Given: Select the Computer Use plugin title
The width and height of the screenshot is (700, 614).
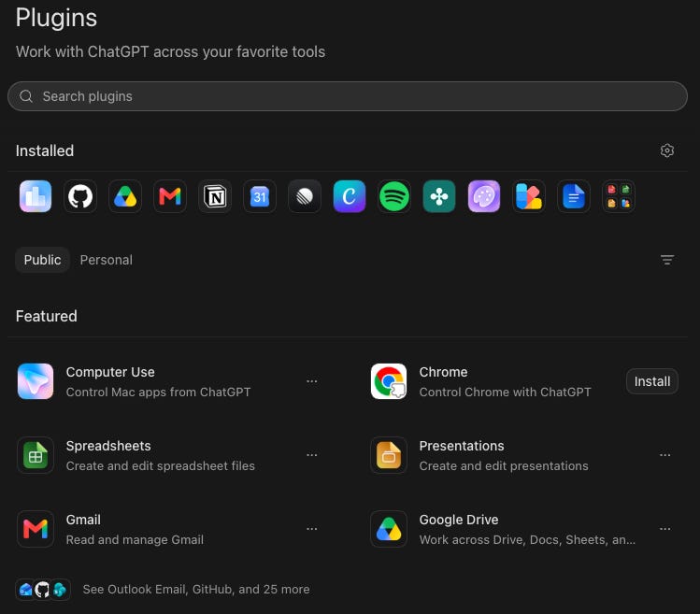Looking at the screenshot, I should tap(110, 372).
